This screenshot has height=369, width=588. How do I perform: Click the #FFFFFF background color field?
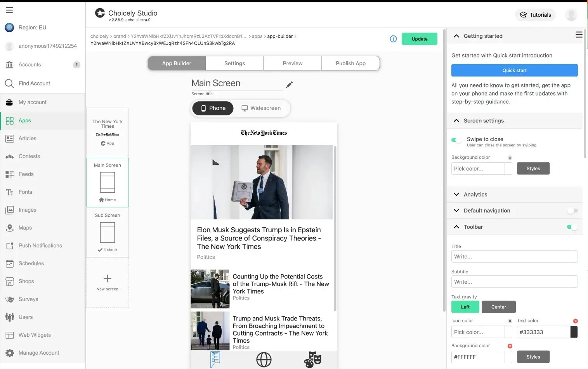point(478,357)
